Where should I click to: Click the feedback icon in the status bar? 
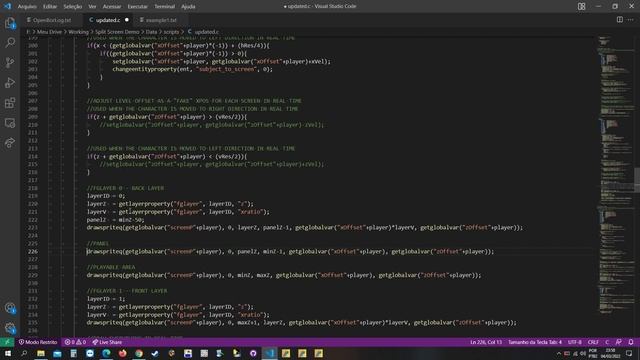click(619, 342)
